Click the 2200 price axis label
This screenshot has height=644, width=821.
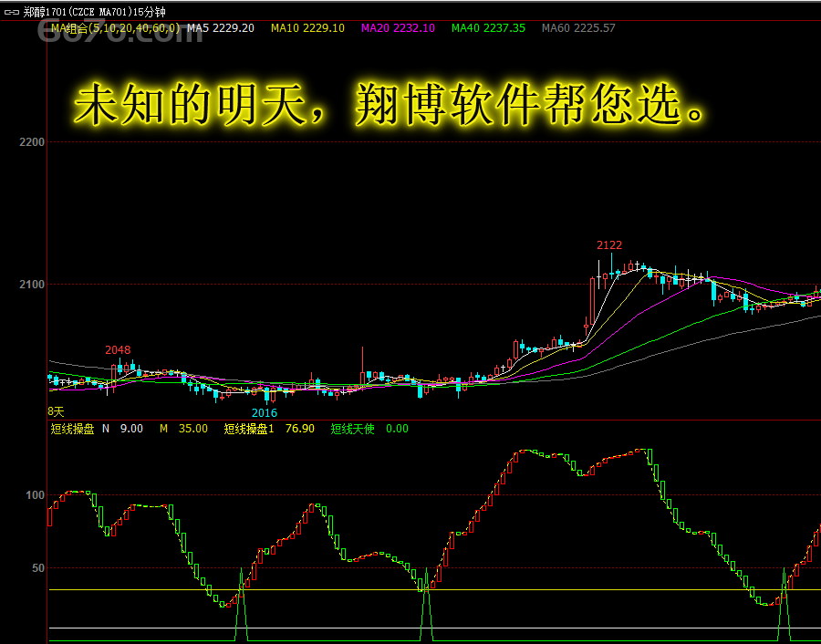pyautogui.click(x=32, y=142)
